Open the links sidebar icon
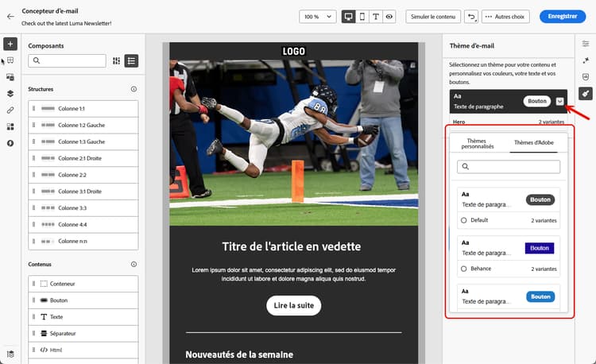This screenshot has width=596, height=364. click(10, 110)
